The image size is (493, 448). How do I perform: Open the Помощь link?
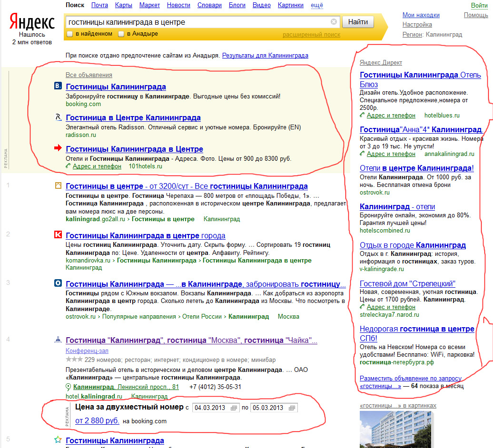click(x=476, y=15)
